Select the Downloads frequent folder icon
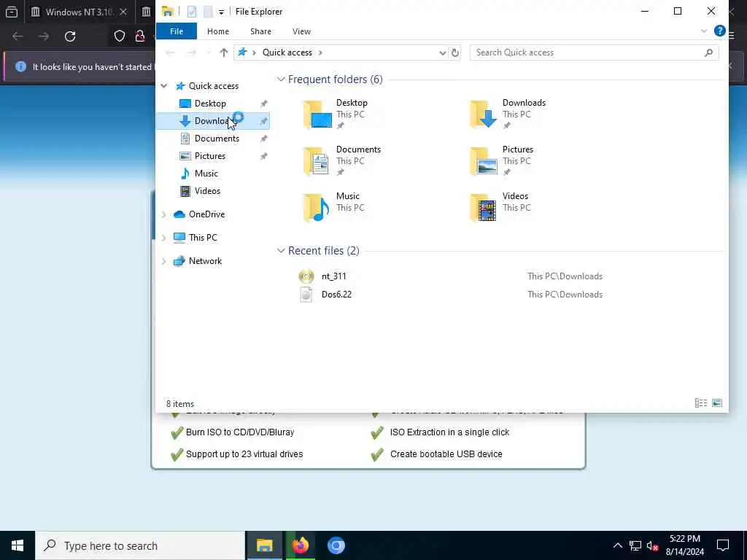 coord(484,114)
